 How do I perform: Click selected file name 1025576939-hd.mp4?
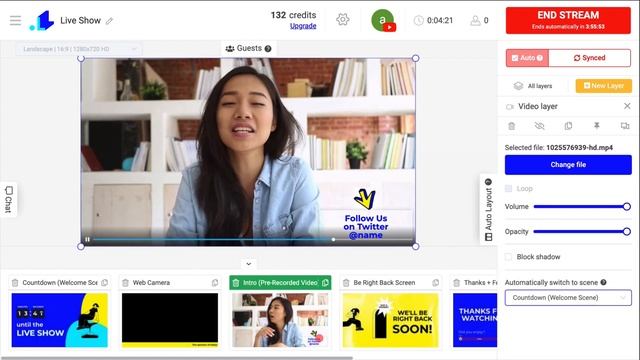580,148
